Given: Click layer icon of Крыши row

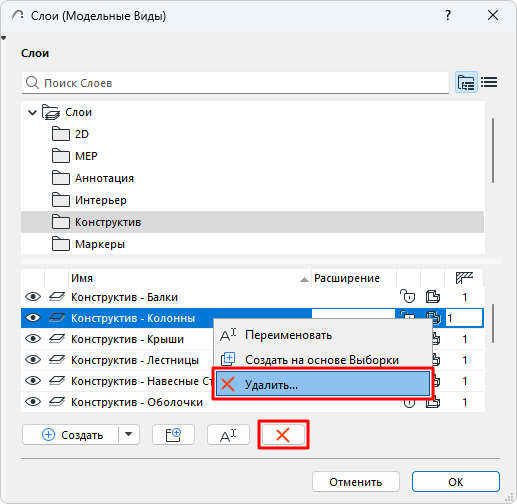Looking at the screenshot, I should point(57,339).
